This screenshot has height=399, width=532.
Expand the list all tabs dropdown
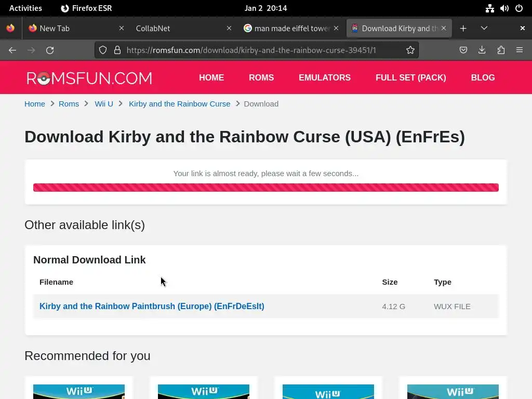click(x=484, y=28)
